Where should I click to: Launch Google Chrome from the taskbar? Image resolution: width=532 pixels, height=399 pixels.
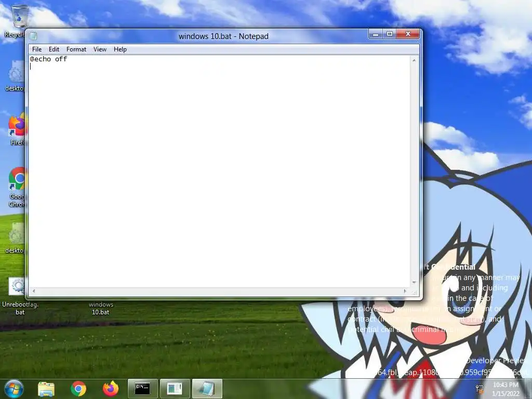tap(78, 389)
